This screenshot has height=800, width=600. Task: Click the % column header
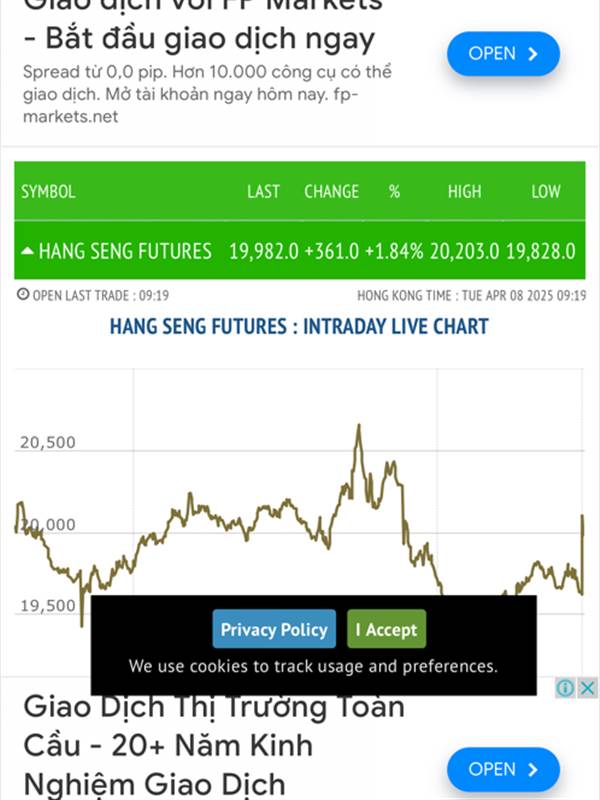[x=394, y=192]
